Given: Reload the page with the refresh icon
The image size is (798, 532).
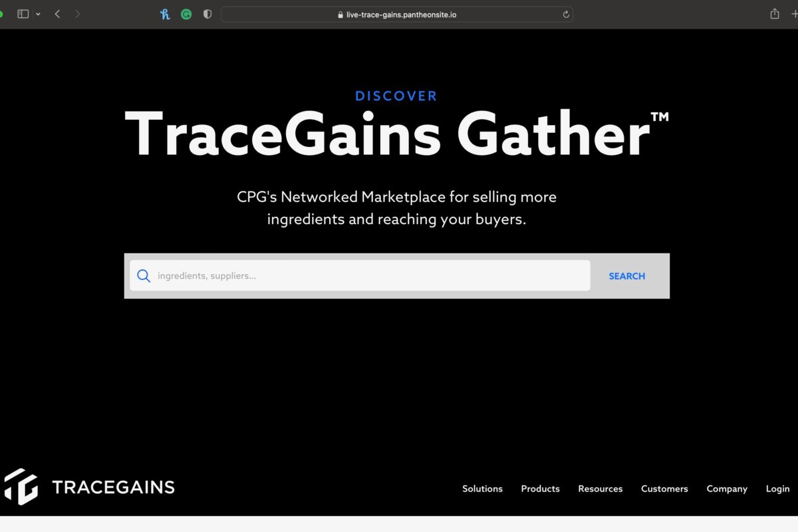Looking at the screenshot, I should [x=566, y=15].
